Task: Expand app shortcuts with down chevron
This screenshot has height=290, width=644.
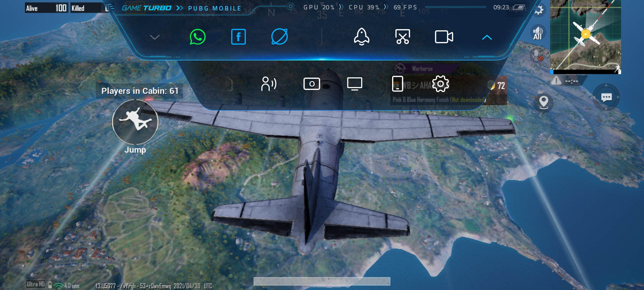Action: pyautogui.click(x=155, y=37)
